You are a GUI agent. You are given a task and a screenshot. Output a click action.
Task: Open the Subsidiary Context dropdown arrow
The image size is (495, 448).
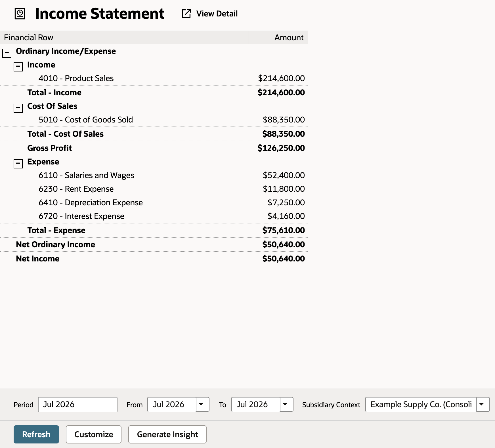[483, 404]
